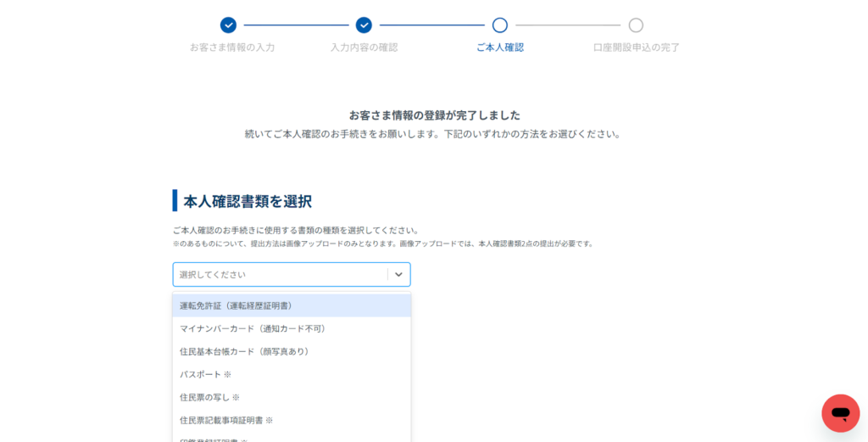The image size is (868, 442).
Task: Click the 入力内容の確認 step label
Action: pos(364,48)
